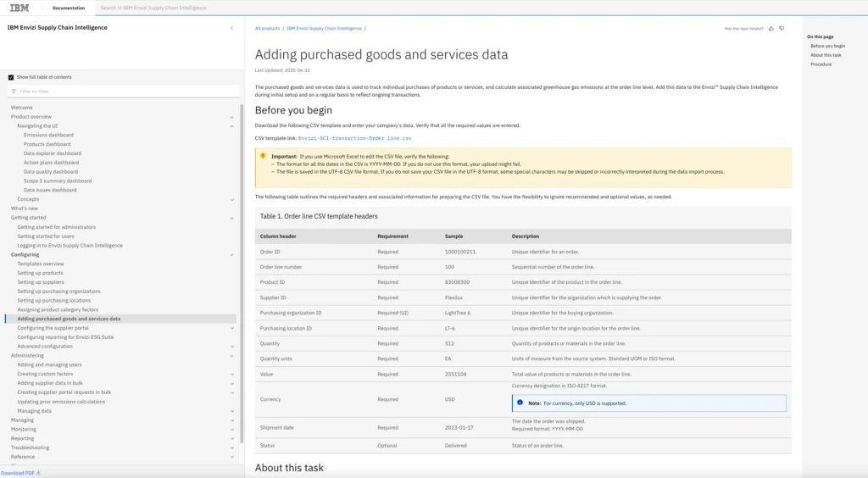Expand the Troubleshooting section chevron
This screenshot has width=868, height=478.
[x=232, y=447]
